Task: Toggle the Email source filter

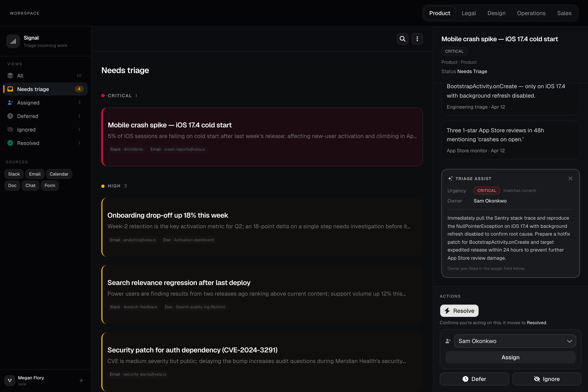Action: tap(35, 174)
